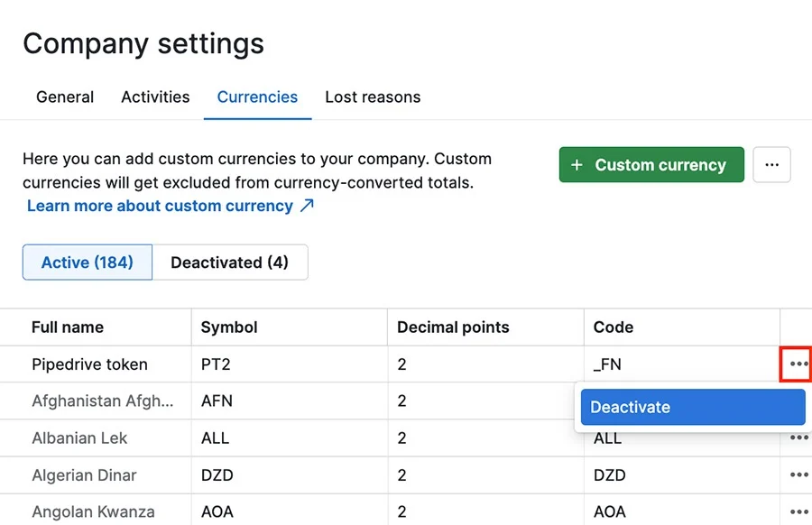Choose Deactivate from the popup menu
812x525 pixels.
tap(693, 407)
